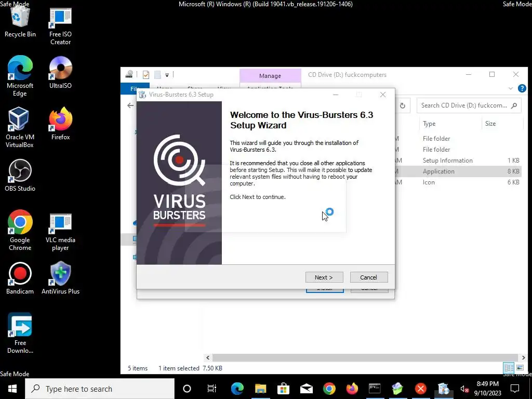Select the first File folder row
This screenshot has height=399, width=532.
point(458,139)
